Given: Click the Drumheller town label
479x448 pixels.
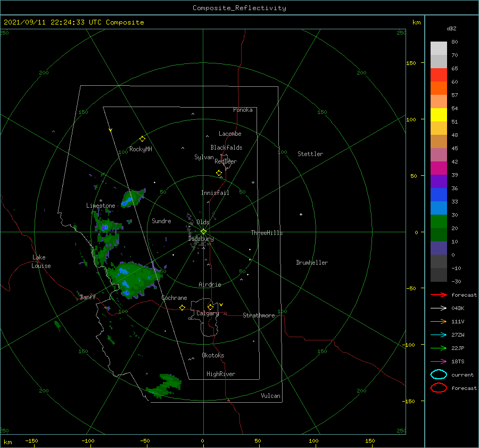Looking at the screenshot, I should pos(312,263).
